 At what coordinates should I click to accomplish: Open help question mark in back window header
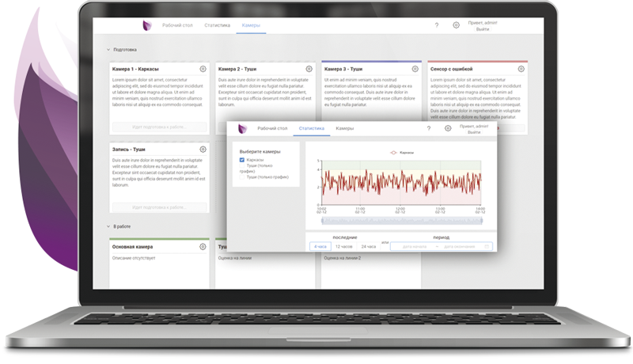click(437, 25)
